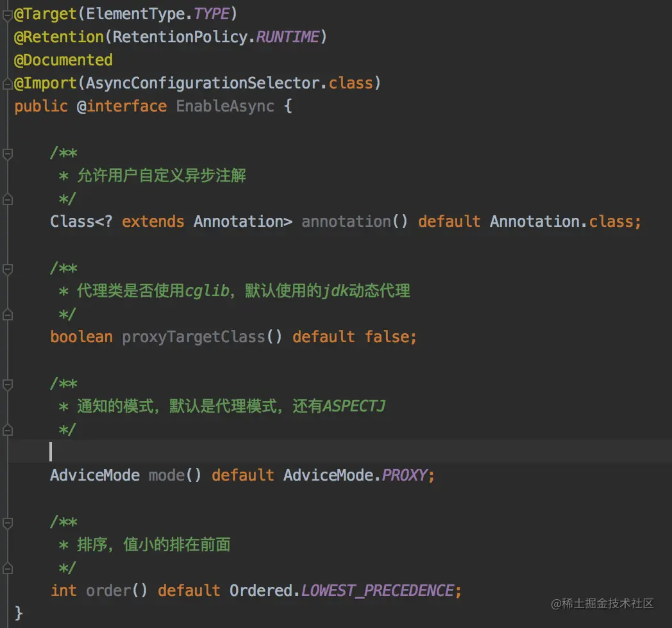Image resolution: width=672 pixels, height=628 pixels.
Task: Collapse the Javadoc comment above annotation() method
Action: (x=7, y=154)
